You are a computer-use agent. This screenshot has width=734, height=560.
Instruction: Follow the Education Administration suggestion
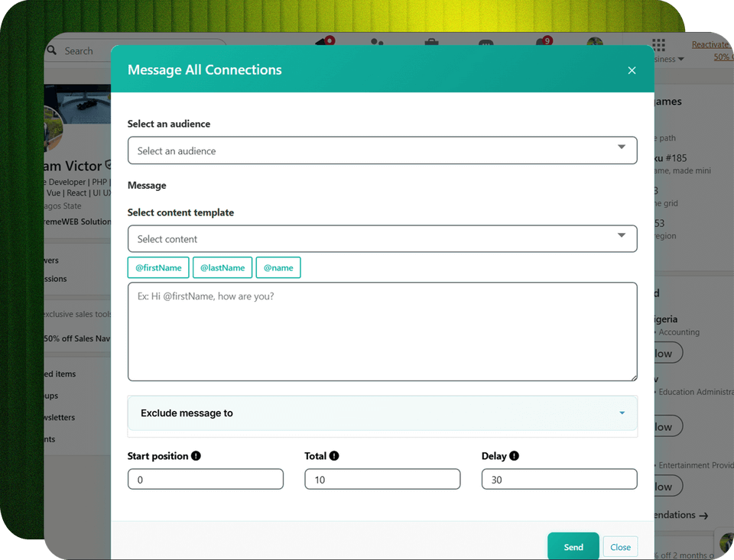coord(668,426)
